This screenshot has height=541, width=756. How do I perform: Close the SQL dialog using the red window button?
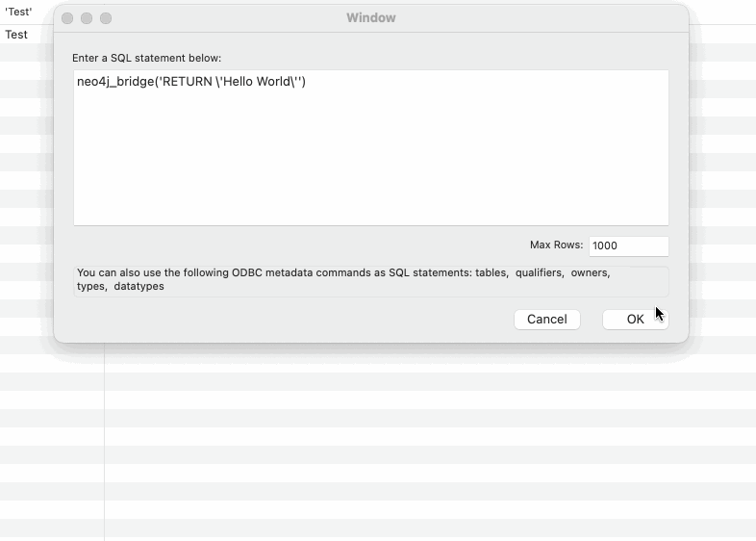tap(67, 18)
